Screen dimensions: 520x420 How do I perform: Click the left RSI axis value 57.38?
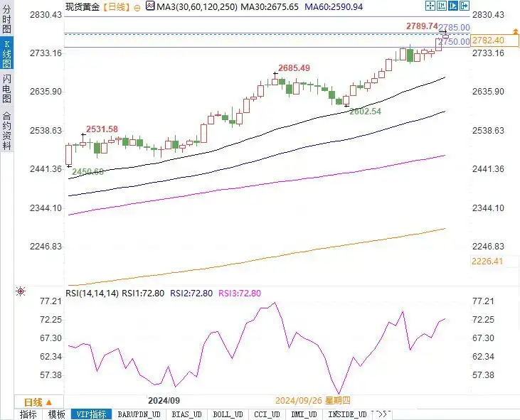click(x=51, y=375)
